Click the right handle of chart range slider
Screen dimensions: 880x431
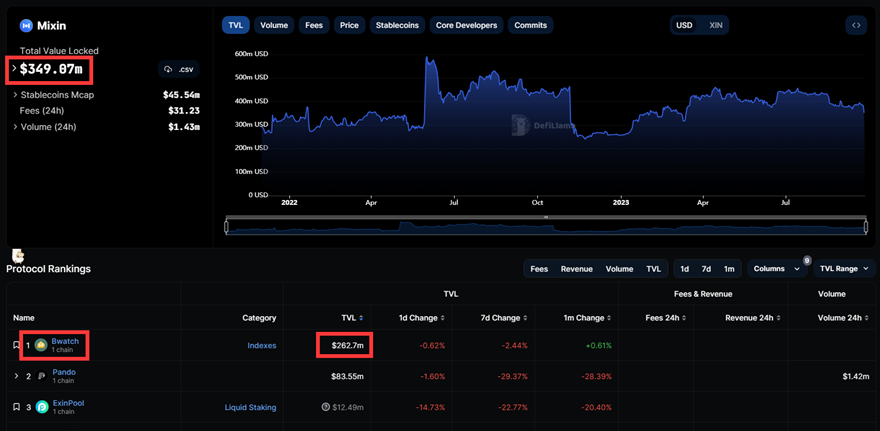coord(865,226)
